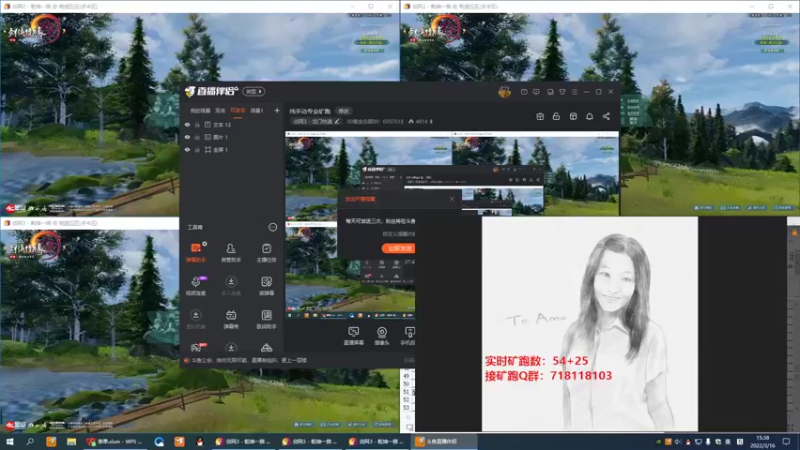This screenshot has width=800, height=450.
Task: Select the 全屏 1 source row
Action: (x=231, y=149)
